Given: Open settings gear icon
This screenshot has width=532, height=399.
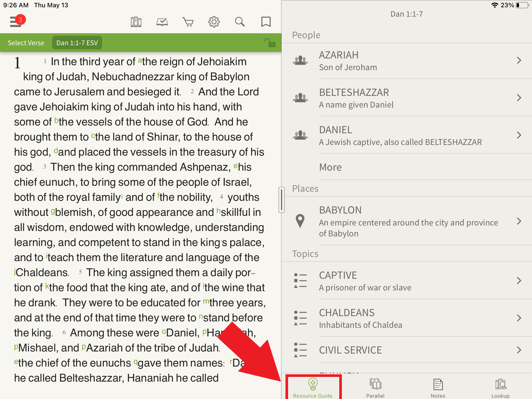Looking at the screenshot, I should click(214, 22).
